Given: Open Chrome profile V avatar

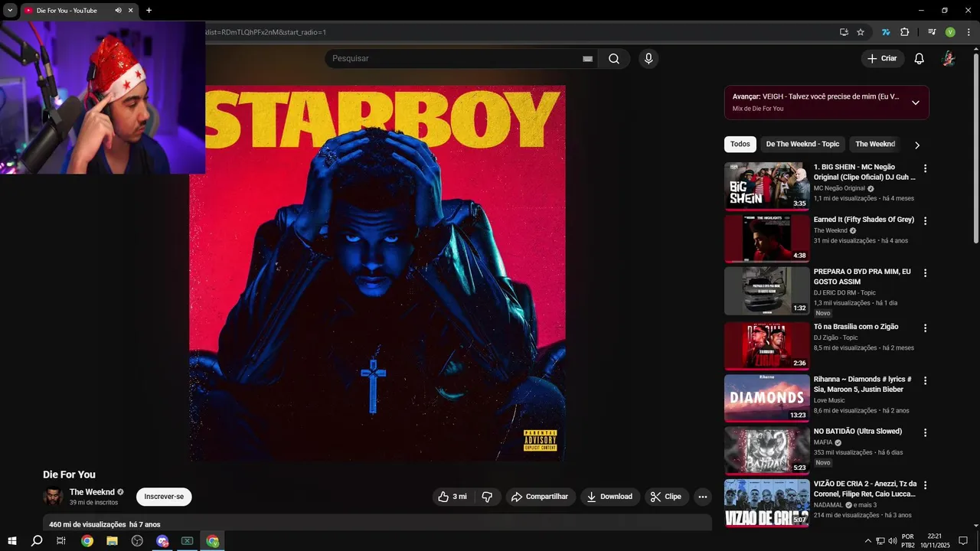Looking at the screenshot, I should 950,32.
